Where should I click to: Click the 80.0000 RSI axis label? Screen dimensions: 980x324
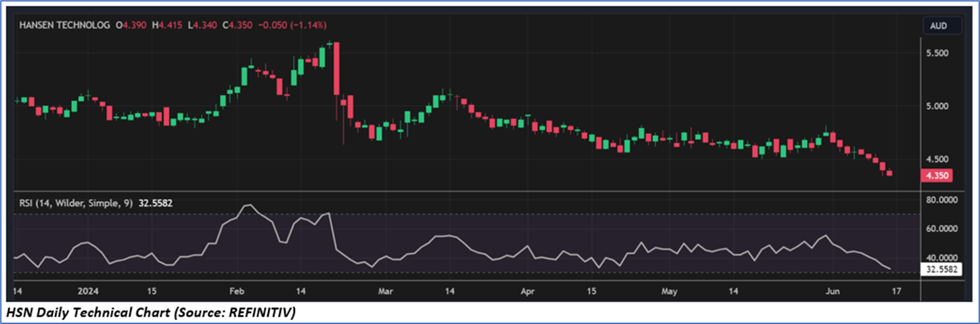943,201
